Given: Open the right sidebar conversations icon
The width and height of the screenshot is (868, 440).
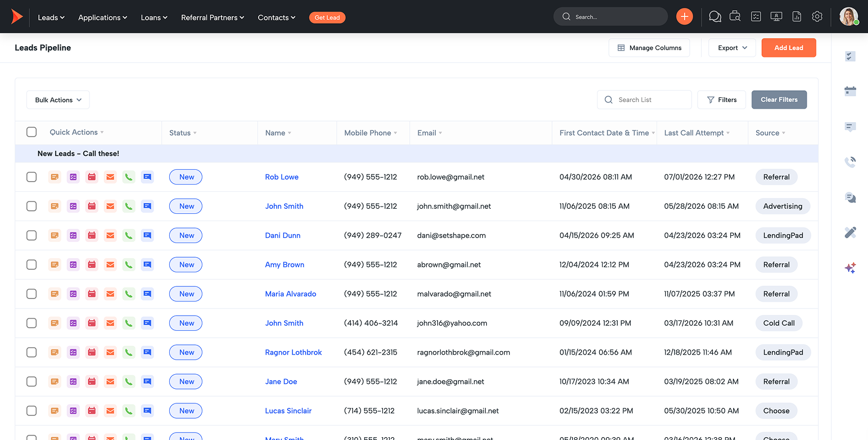Looking at the screenshot, I should tap(850, 197).
